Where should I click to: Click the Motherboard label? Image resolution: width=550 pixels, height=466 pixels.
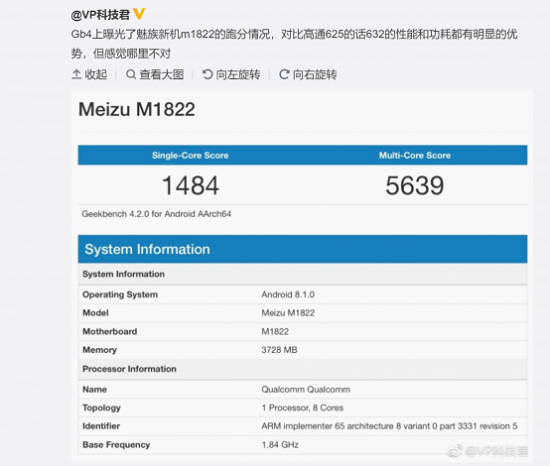[110, 331]
